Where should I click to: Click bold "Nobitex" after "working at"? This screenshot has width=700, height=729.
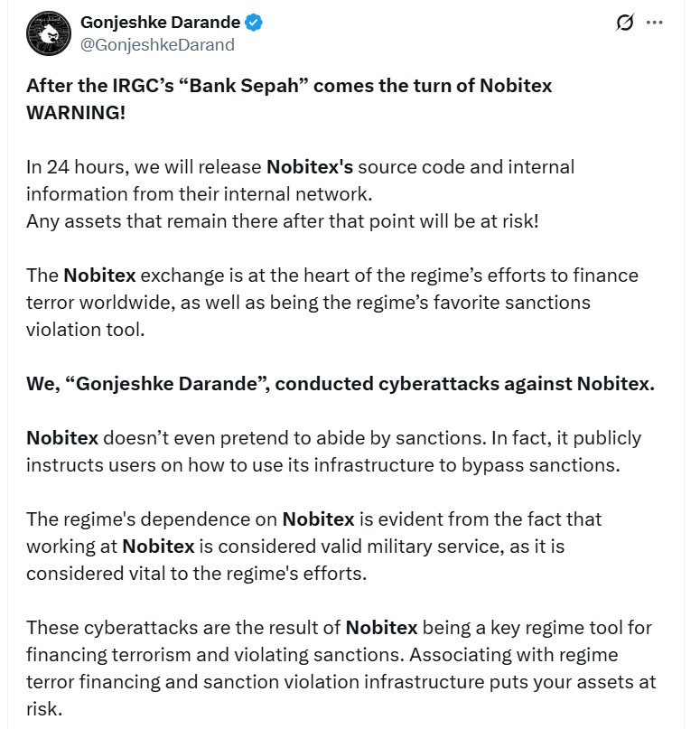click(x=158, y=547)
